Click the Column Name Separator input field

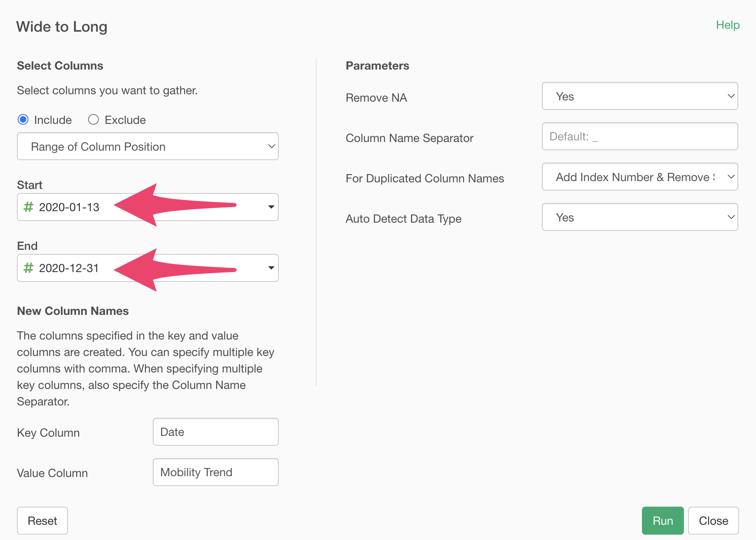click(639, 137)
